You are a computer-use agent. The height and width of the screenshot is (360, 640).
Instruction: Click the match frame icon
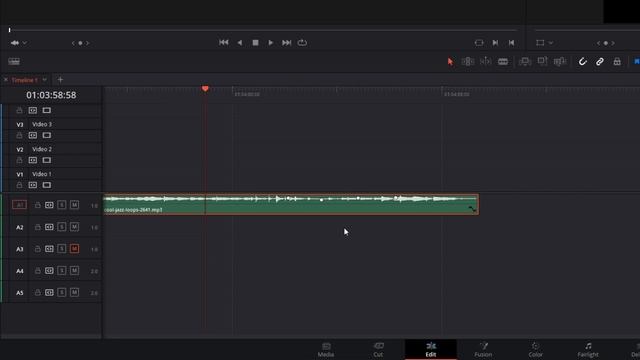479,42
